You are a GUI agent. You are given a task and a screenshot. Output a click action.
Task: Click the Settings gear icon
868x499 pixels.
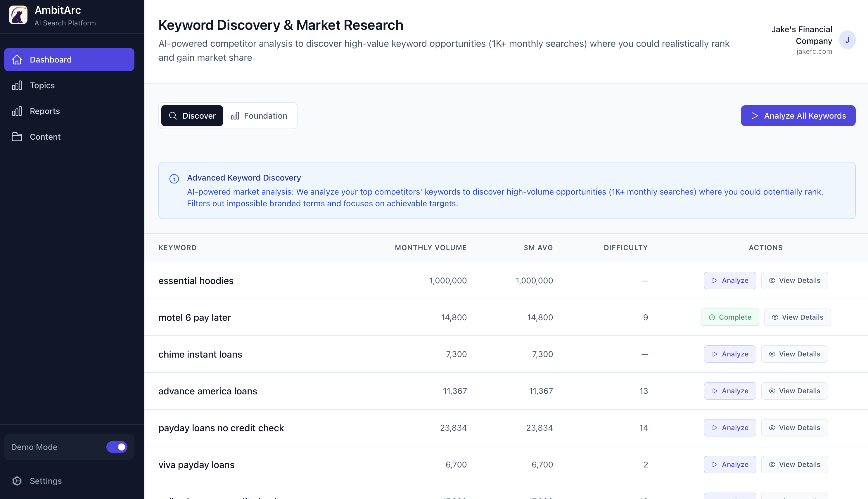pos(17,481)
